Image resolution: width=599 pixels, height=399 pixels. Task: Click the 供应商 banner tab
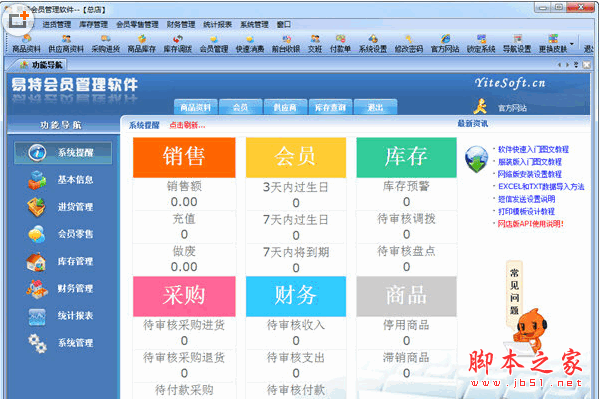[x=285, y=107]
